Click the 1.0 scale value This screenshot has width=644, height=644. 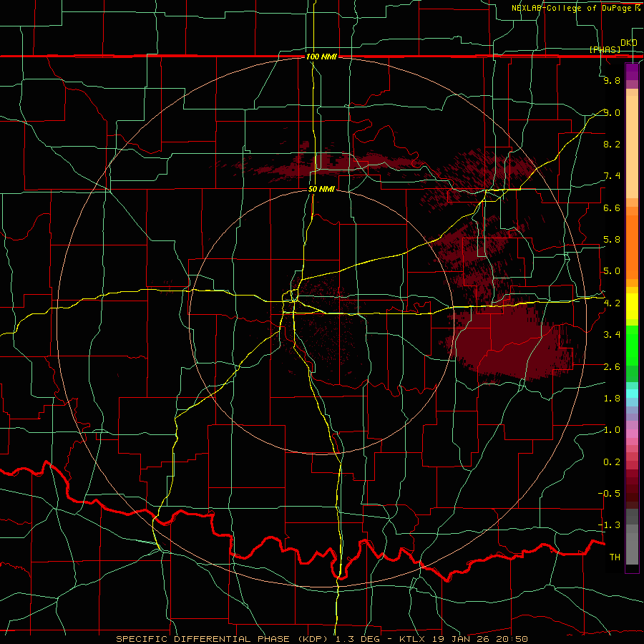pos(612,430)
